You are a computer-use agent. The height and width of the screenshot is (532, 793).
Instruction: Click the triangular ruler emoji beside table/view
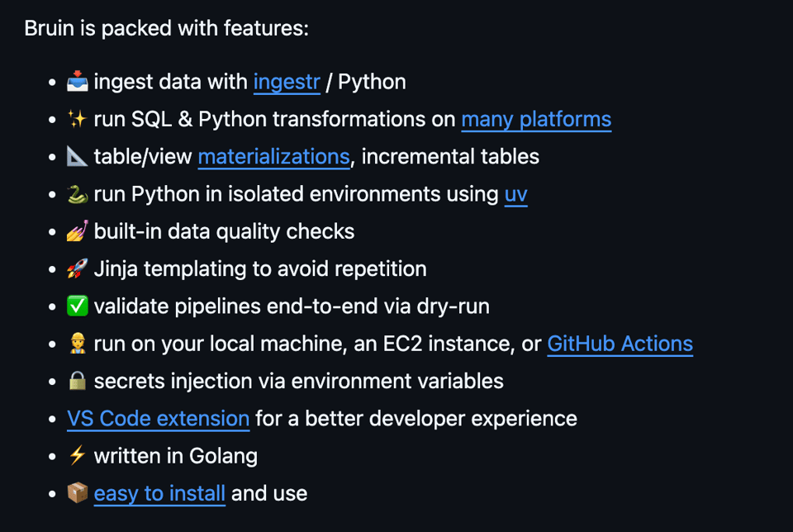(x=78, y=156)
